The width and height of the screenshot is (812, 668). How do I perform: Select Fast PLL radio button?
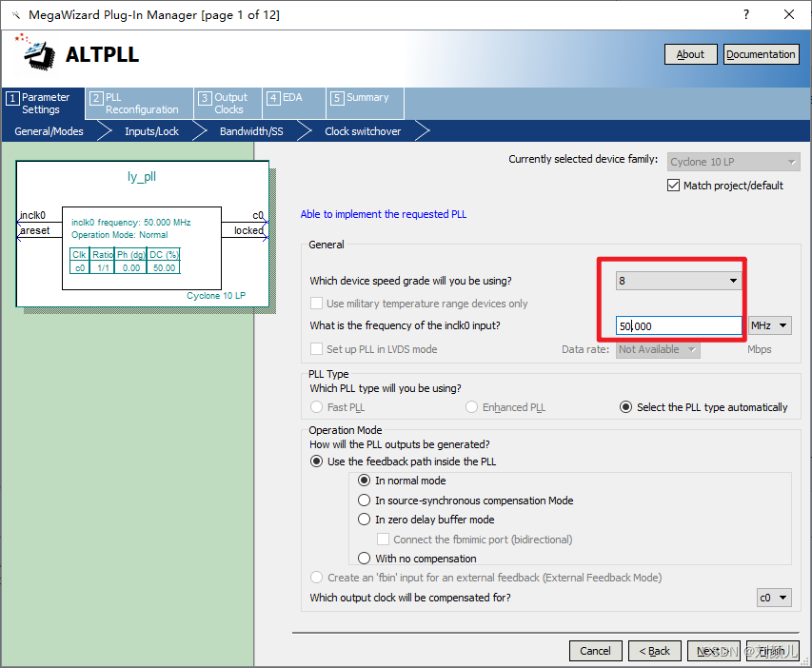coord(316,407)
